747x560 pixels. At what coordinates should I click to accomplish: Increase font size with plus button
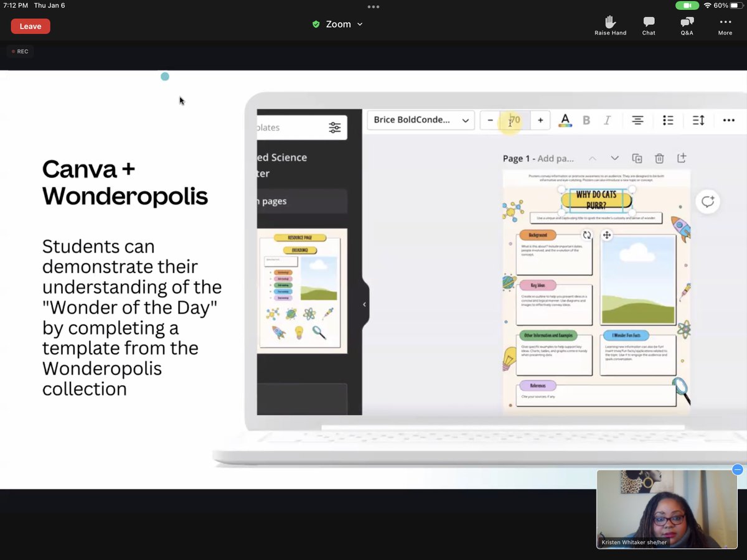tap(540, 120)
